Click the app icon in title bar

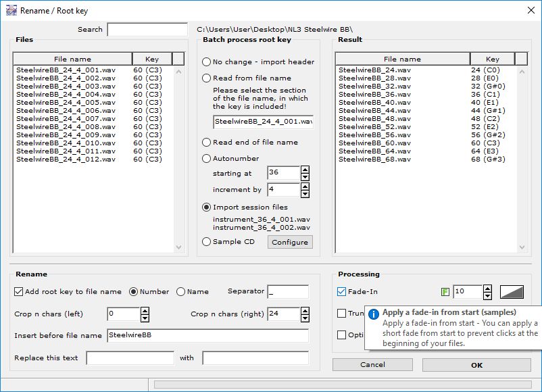click(x=11, y=11)
